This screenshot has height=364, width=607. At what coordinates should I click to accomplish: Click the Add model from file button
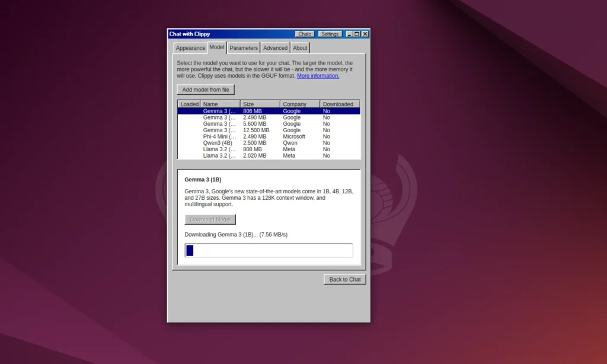206,90
